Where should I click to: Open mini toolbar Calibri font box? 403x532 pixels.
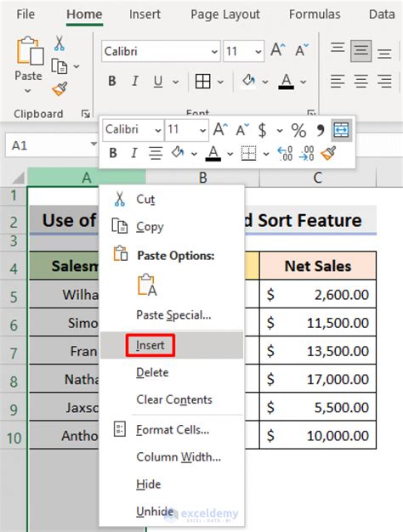[x=133, y=130]
